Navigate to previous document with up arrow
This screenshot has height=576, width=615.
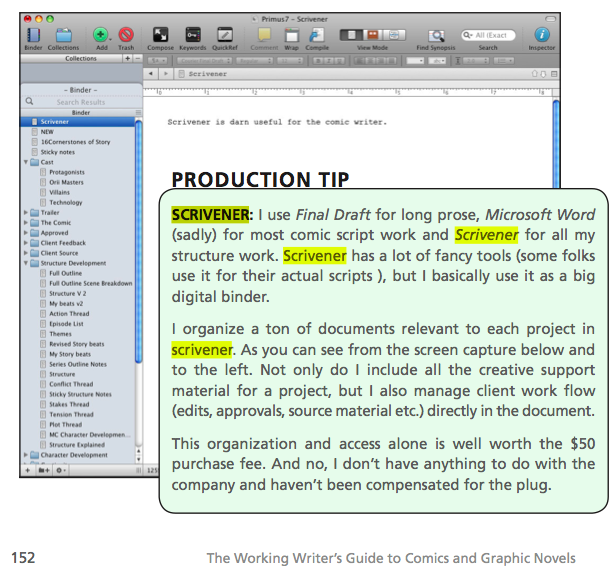[x=534, y=74]
